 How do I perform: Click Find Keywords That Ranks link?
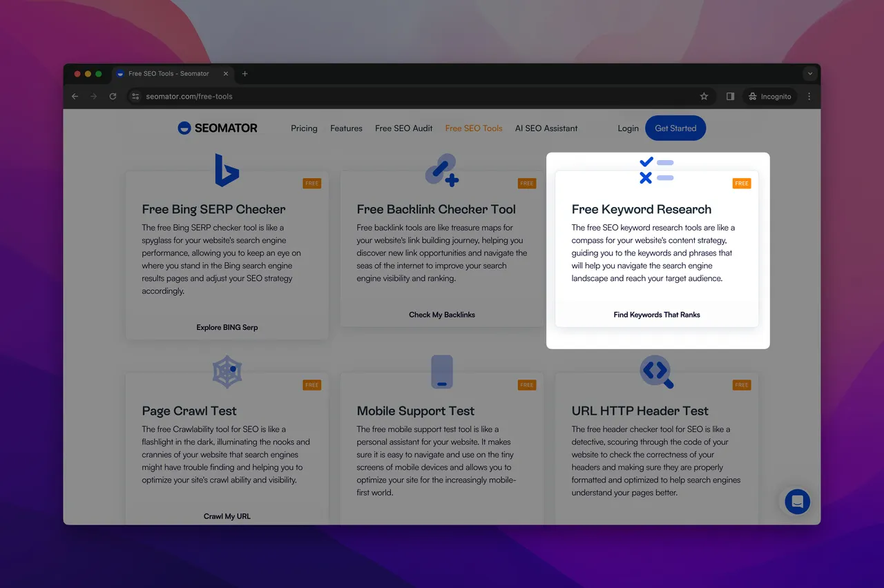657,315
